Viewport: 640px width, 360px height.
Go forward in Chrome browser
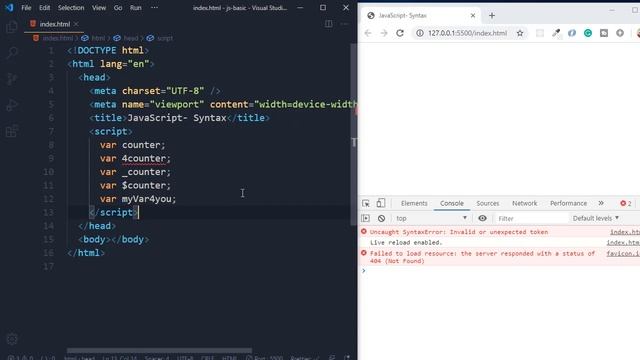point(384,33)
